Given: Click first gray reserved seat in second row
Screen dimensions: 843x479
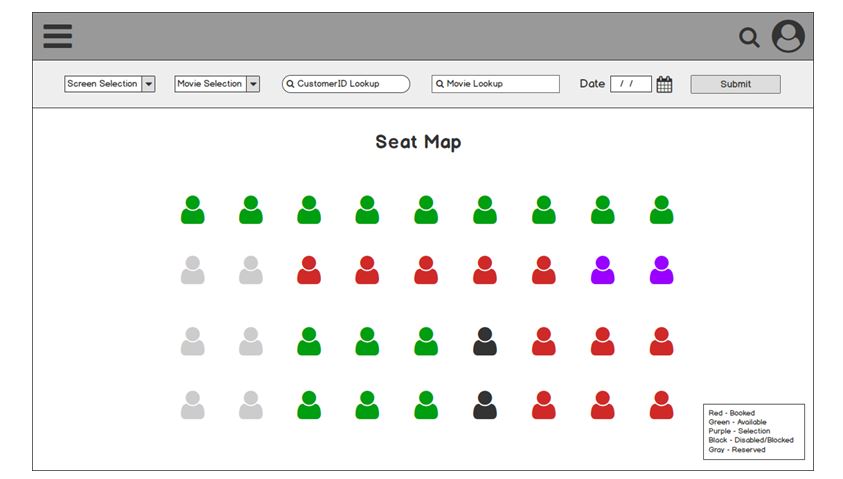Looking at the screenshot, I should tap(192, 270).
